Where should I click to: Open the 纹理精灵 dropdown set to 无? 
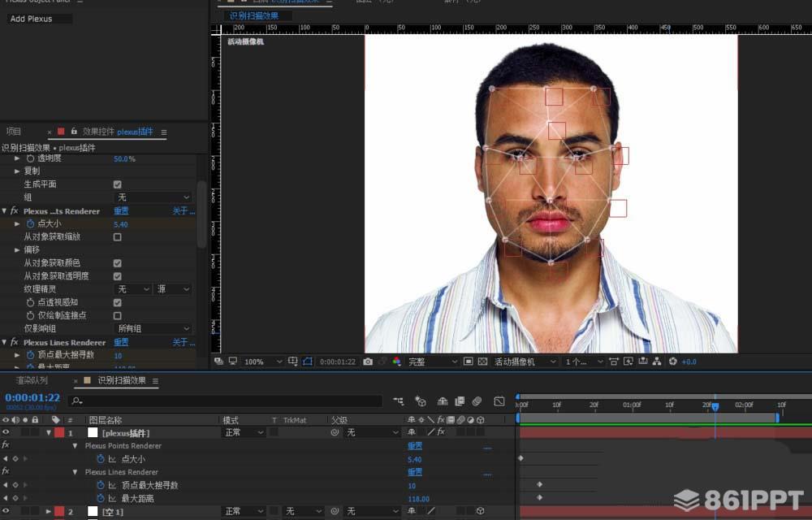[132, 289]
